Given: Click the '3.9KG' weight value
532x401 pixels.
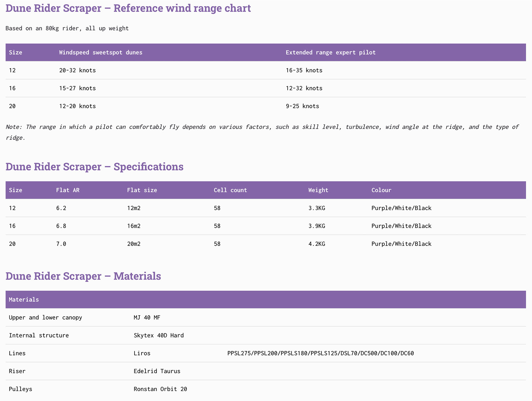Looking at the screenshot, I should point(316,226).
